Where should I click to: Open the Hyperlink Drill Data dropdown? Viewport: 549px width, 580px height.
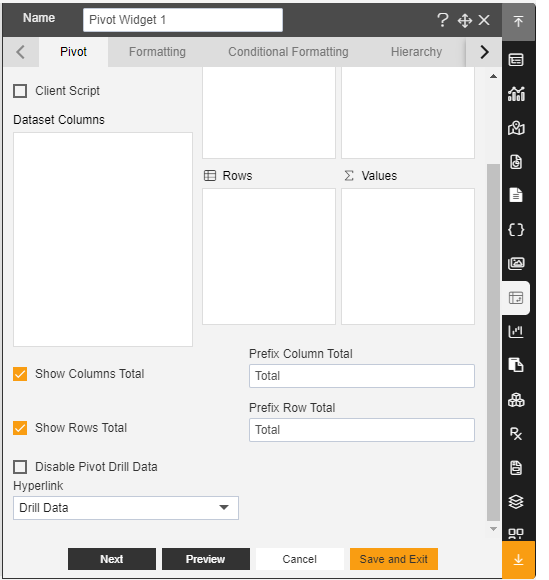pyautogui.click(x=126, y=508)
